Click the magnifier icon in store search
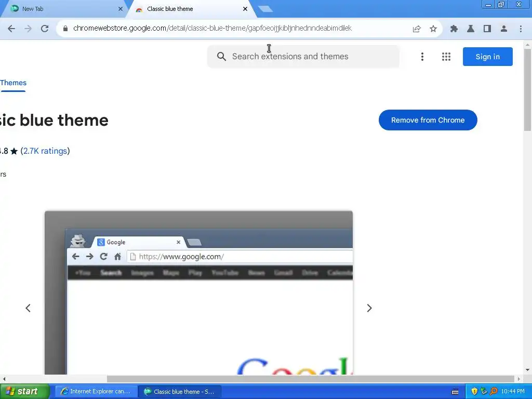This screenshot has height=399, width=532. click(221, 56)
